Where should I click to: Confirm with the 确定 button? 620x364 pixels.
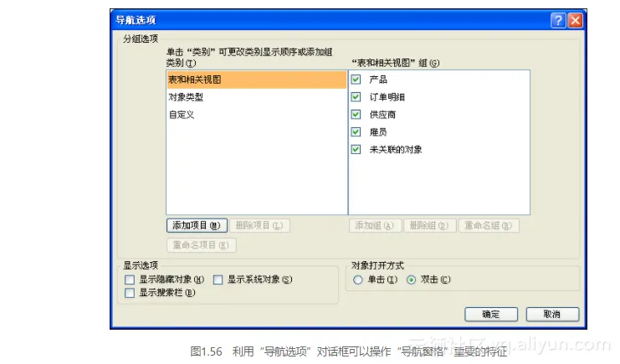click(x=491, y=314)
